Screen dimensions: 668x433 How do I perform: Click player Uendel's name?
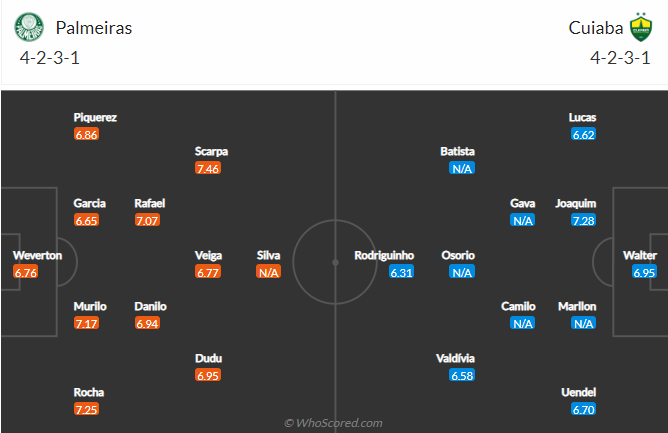(x=579, y=393)
